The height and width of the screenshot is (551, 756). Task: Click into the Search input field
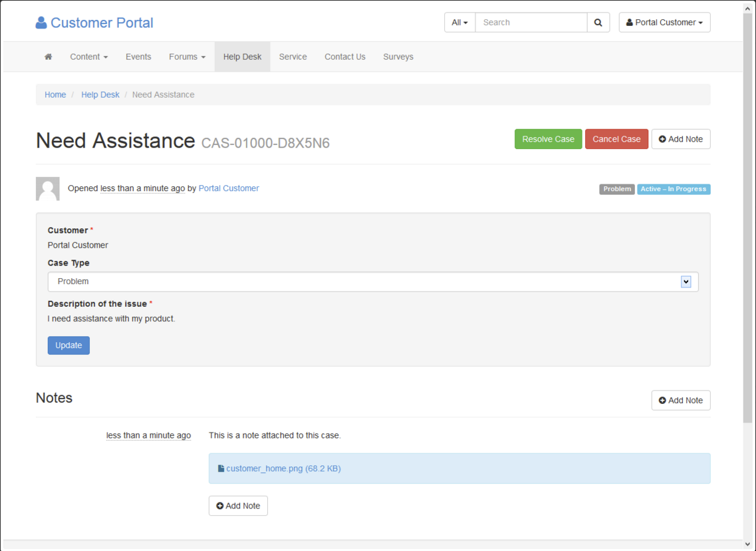pos(531,23)
